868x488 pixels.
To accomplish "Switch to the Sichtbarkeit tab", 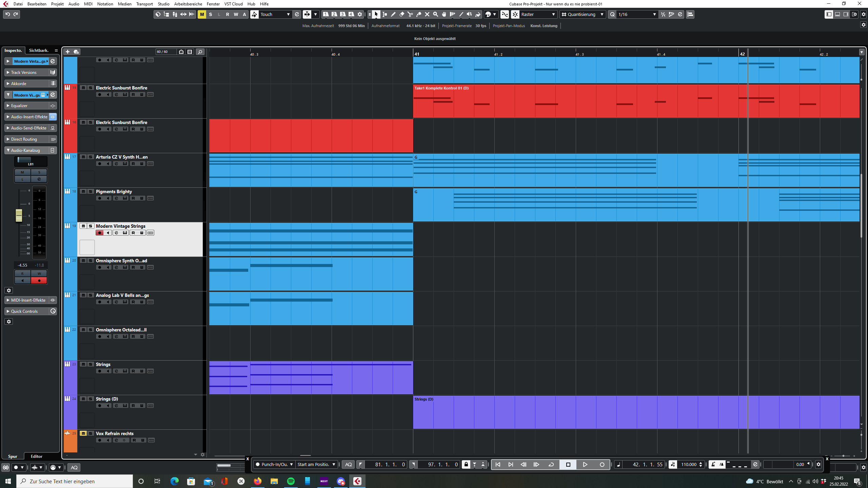I will coord(39,50).
